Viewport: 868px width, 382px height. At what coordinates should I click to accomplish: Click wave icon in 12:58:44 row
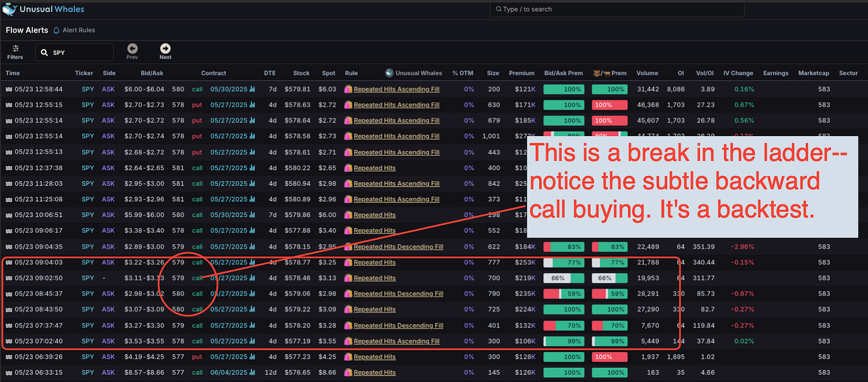click(x=9, y=89)
